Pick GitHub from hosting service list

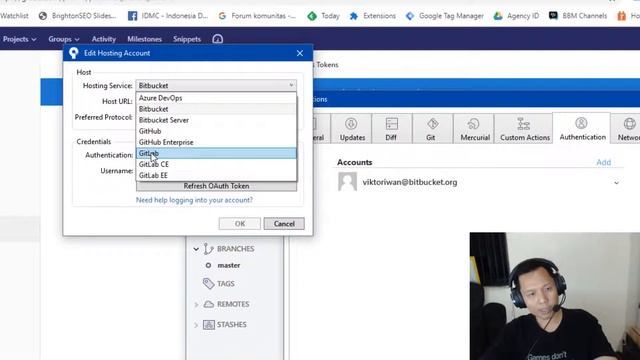[x=216, y=131]
